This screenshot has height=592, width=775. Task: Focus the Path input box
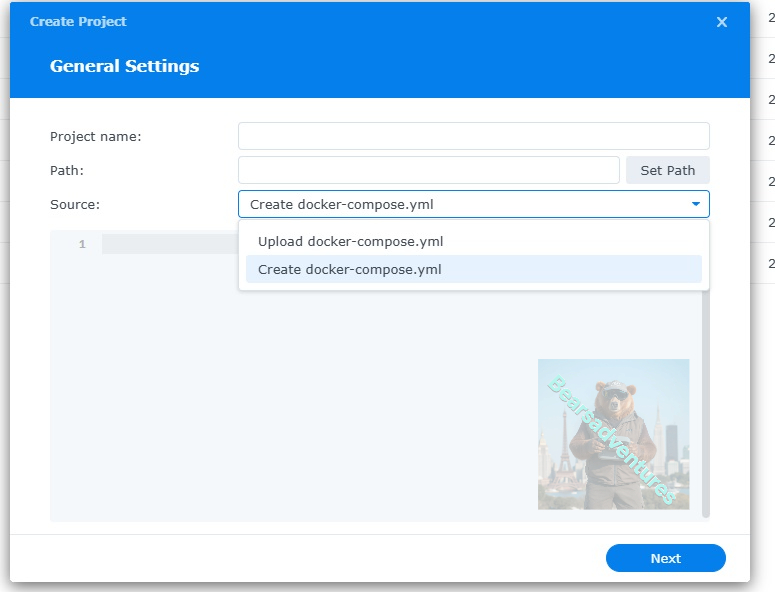tap(428, 170)
